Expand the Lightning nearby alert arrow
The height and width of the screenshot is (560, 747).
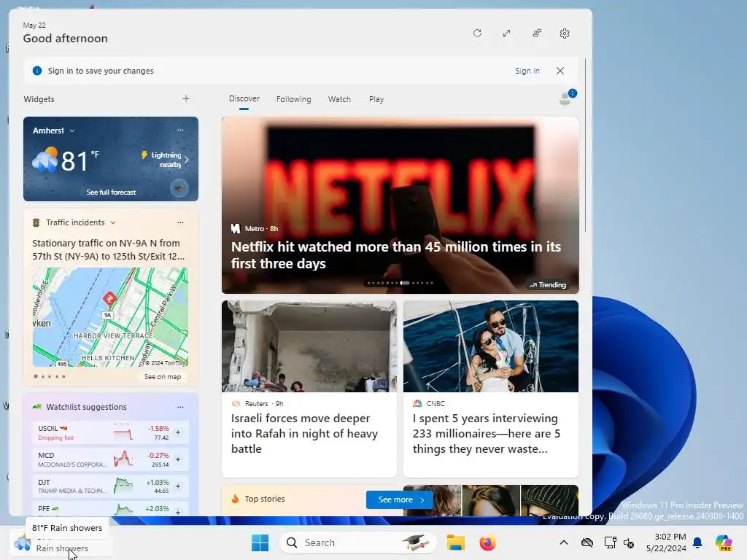tap(187, 160)
